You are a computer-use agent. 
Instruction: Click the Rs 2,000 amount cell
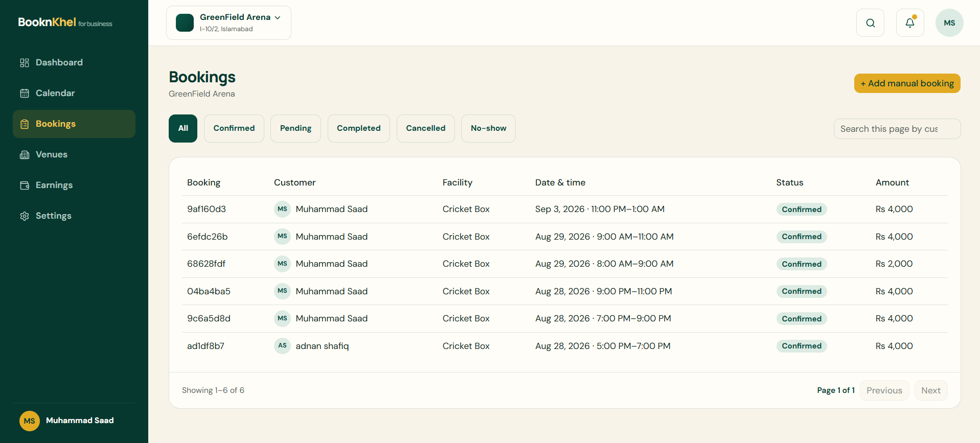coord(894,264)
